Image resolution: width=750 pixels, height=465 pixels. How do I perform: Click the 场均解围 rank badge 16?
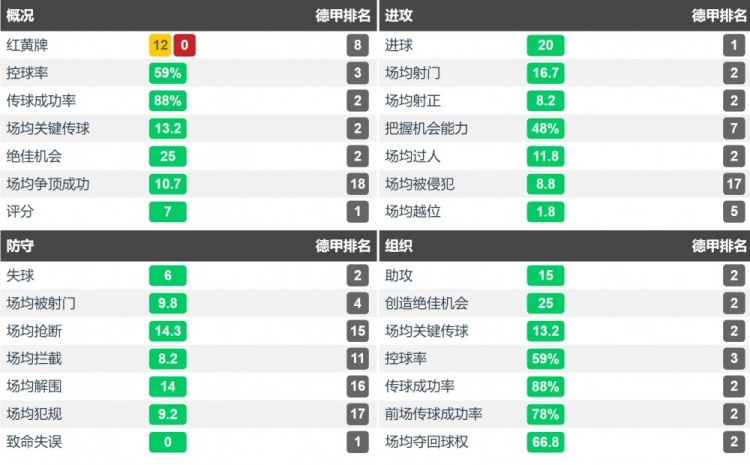point(359,386)
